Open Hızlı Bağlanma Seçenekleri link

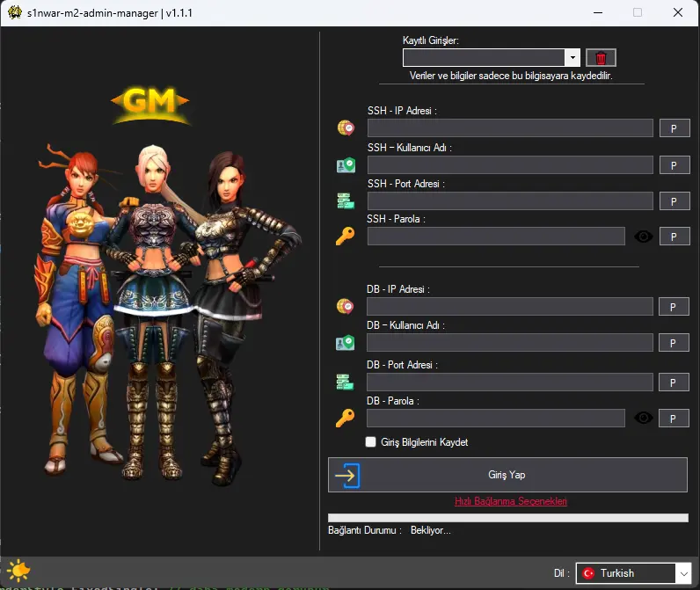tap(510, 501)
